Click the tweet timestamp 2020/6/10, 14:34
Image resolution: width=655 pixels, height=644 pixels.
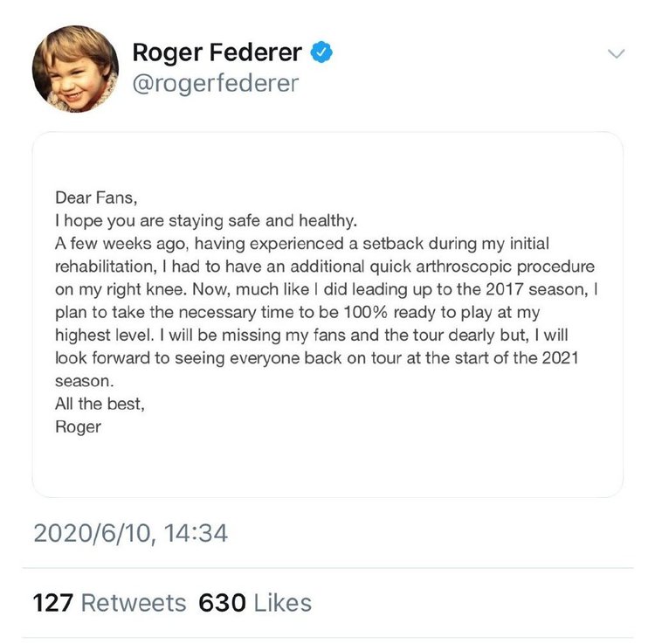click(130, 532)
